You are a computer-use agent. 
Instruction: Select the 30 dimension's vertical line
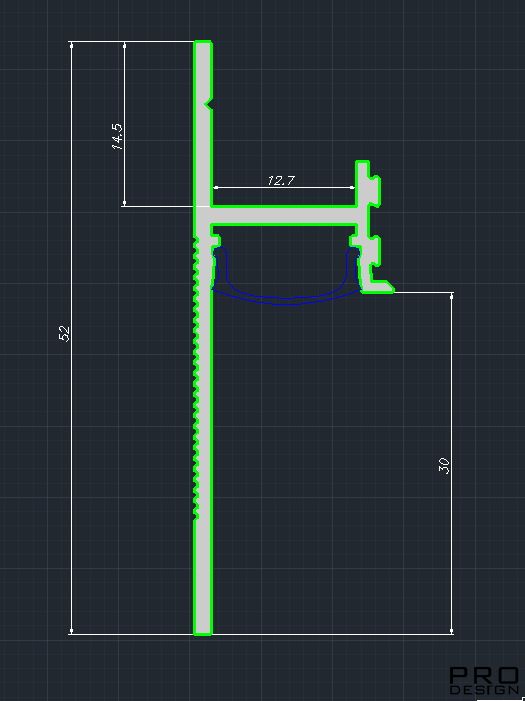[x=452, y=463]
